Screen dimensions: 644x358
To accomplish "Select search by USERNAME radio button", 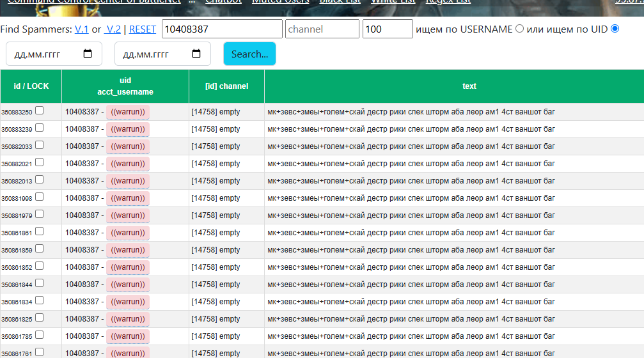I will [x=519, y=29].
